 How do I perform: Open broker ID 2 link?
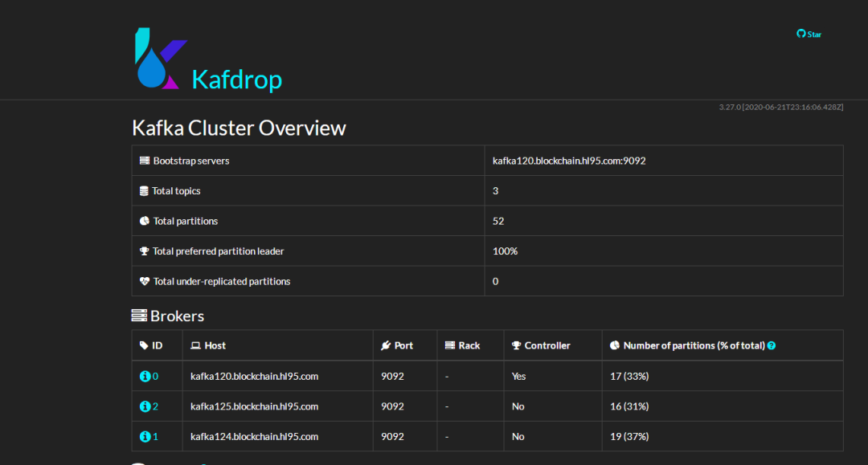[x=156, y=406]
